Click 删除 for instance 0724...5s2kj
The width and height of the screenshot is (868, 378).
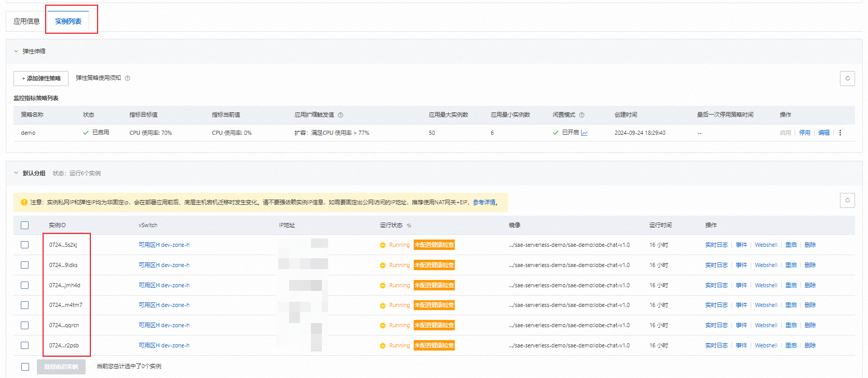point(810,245)
